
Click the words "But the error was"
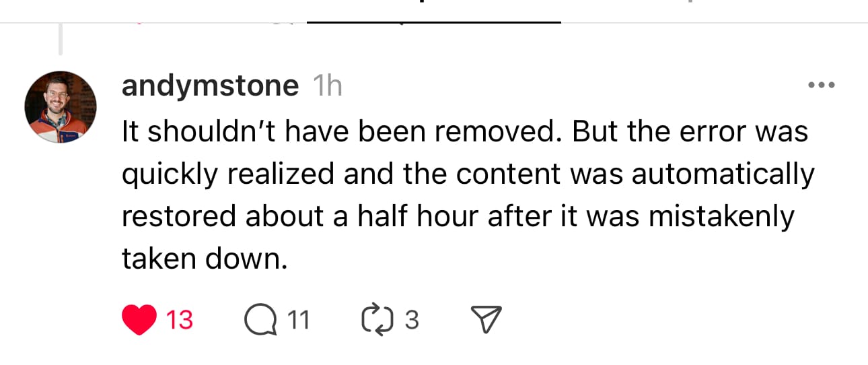coord(690,131)
